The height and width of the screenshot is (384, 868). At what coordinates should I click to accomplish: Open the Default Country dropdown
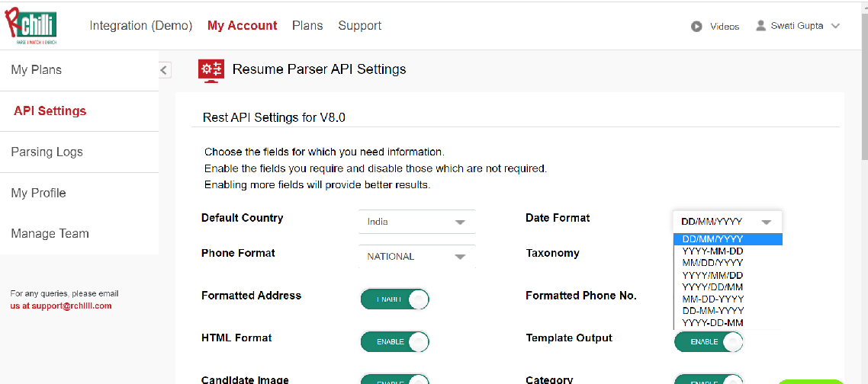point(417,222)
